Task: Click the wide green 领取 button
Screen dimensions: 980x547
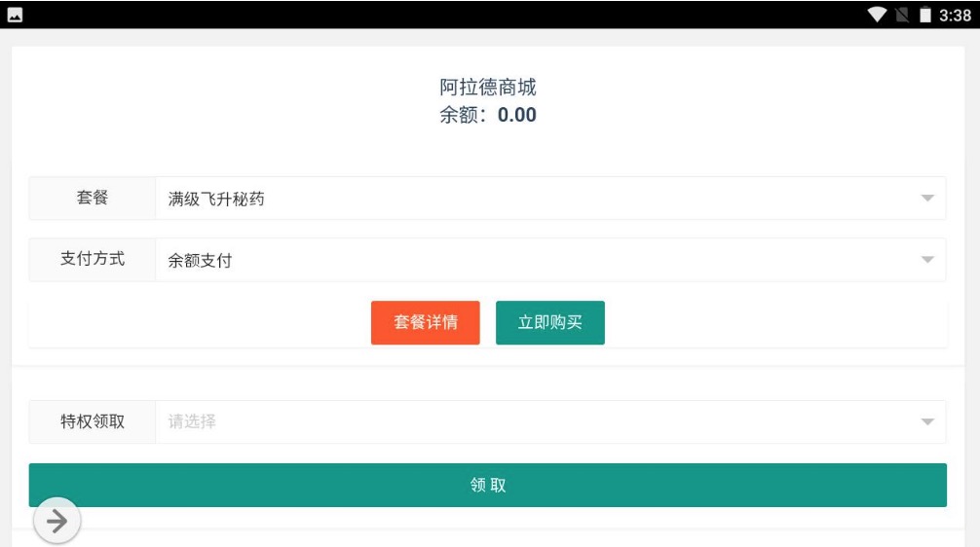Action: (487, 485)
